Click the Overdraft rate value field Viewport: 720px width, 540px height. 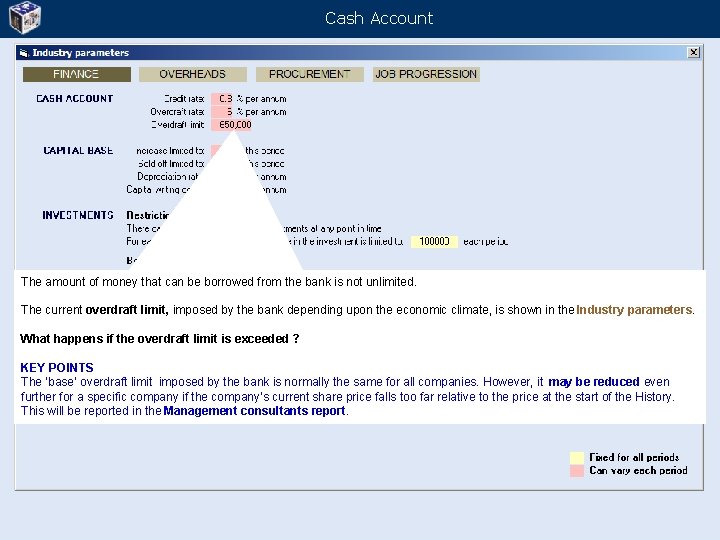pyautogui.click(x=223, y=112)
